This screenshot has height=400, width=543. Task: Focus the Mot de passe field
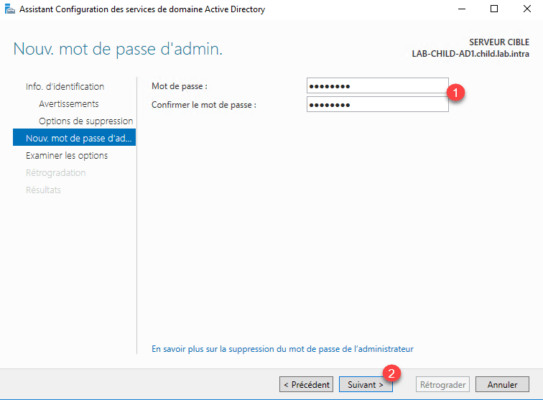[x=377, y=86]
